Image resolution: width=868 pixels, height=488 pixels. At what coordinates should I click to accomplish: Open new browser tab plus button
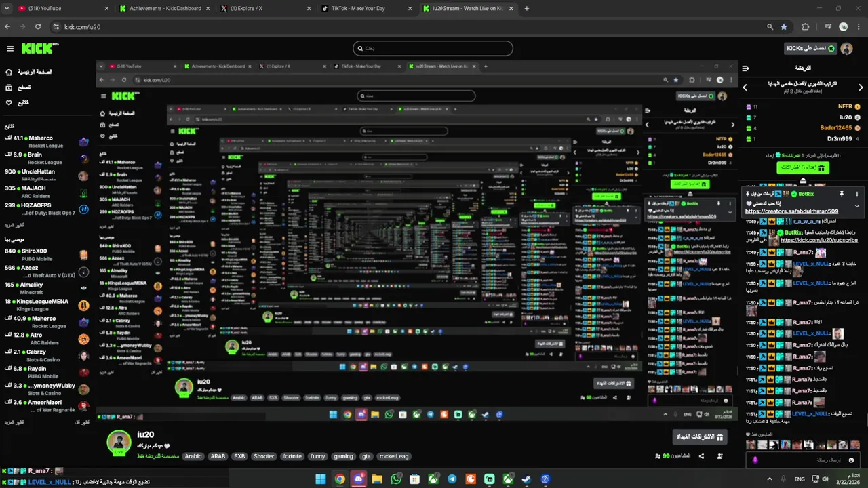[x=527, y=8]
